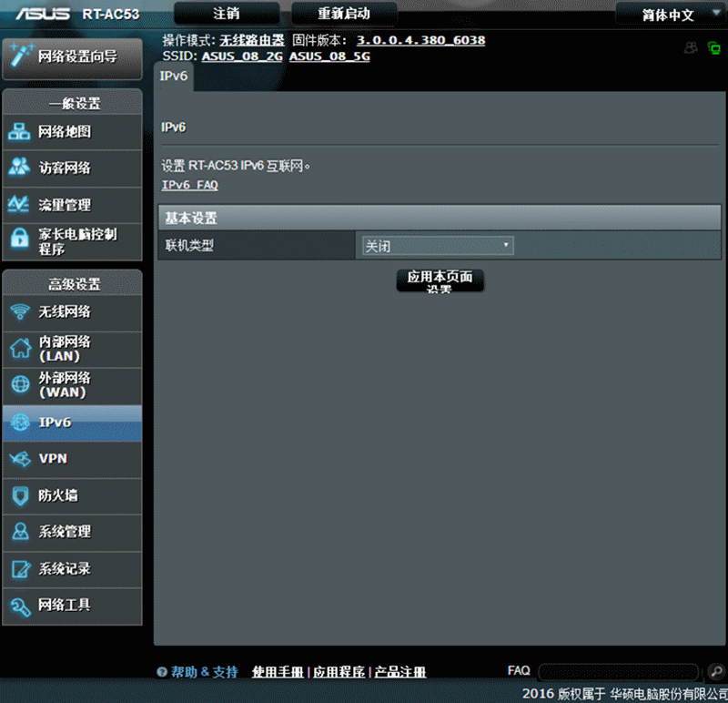Go to 流量管理 menu item

(x=73, y=205)
